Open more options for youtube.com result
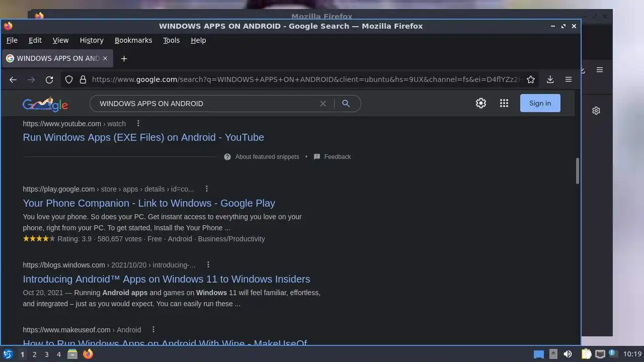644x362 pixels. point(138,123)
